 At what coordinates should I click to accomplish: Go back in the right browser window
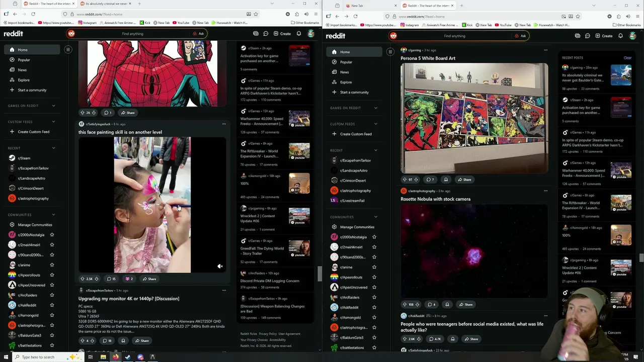(x=337, y=16)
